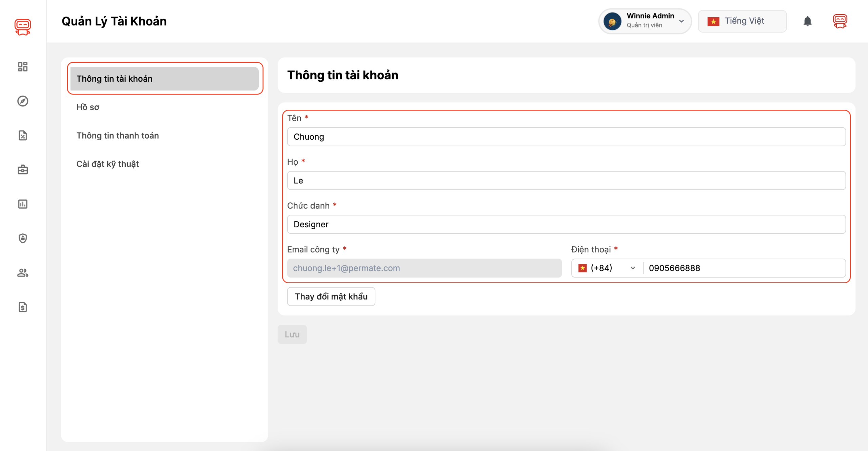Click the shield icon in sidebar
Screen dimensions: 868x451
[23, 238]
